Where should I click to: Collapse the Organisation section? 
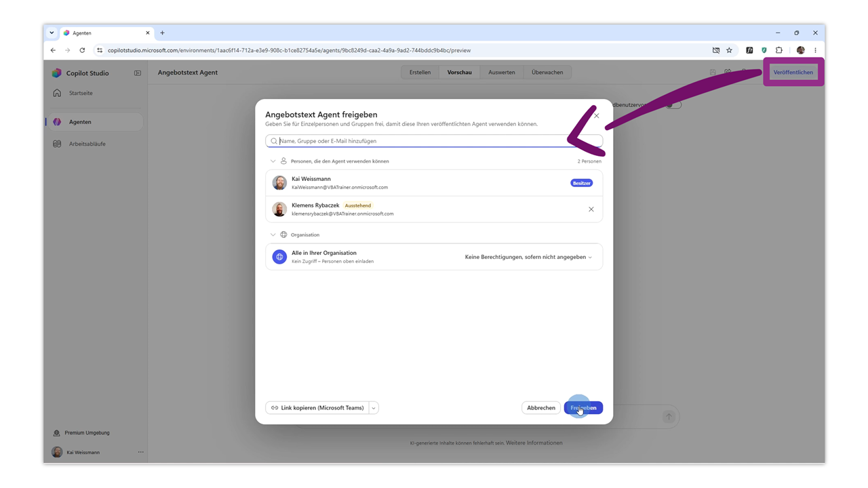pyautogui.click(x=273, y=235)
